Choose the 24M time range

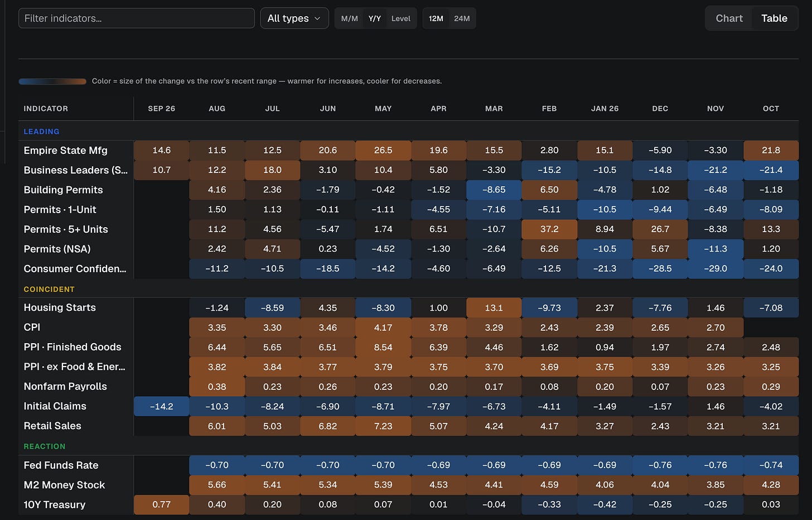(462, 18)
